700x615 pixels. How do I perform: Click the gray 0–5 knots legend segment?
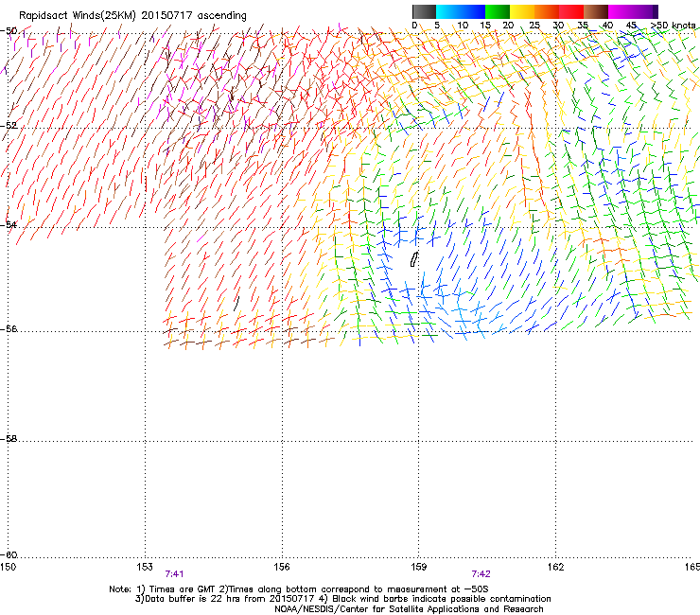(424, 11)
